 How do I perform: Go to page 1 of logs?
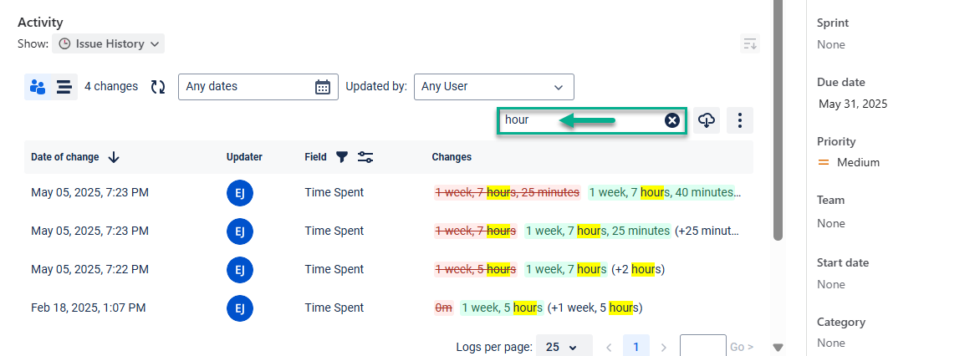pyautogui.click(x=636, y=347)
